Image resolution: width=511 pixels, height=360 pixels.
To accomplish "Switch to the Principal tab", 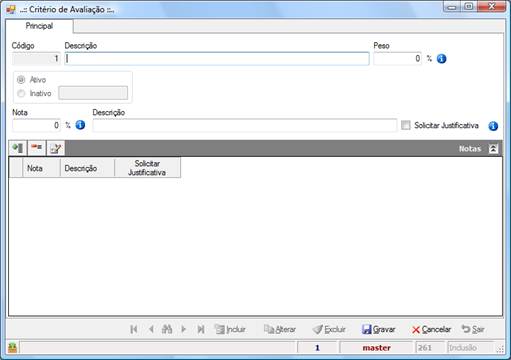I will (x=39, y=26).
